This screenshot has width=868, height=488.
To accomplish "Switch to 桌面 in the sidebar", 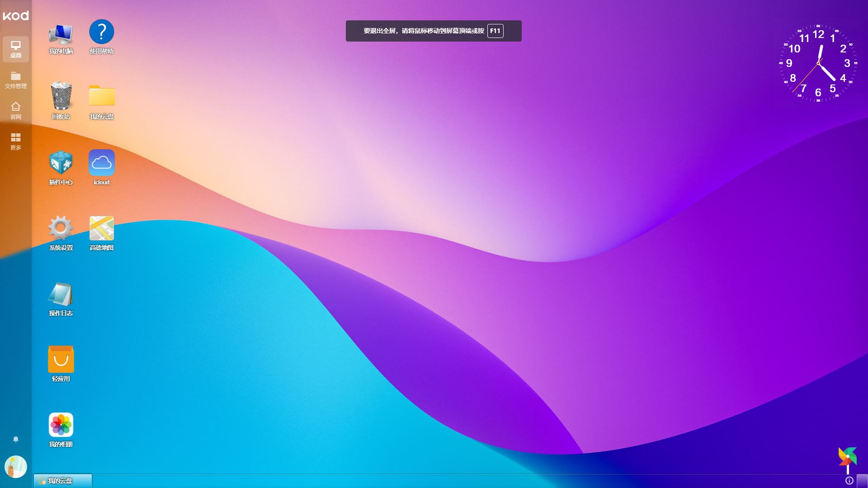I will (x=16, y=49).
